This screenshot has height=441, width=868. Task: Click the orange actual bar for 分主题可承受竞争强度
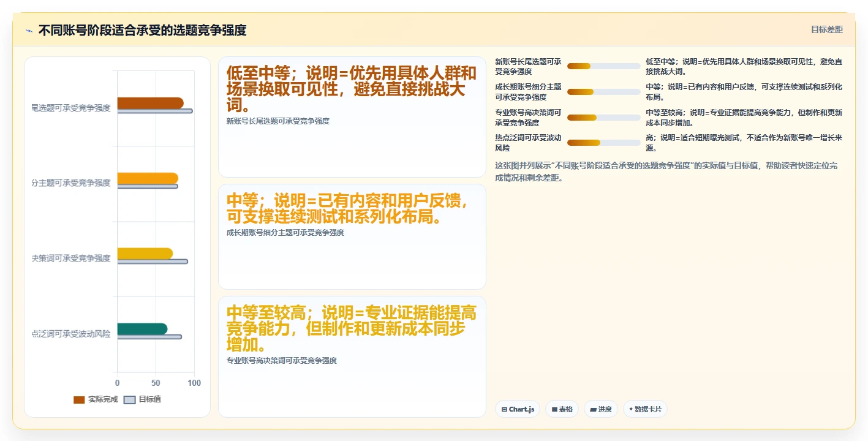148,178
